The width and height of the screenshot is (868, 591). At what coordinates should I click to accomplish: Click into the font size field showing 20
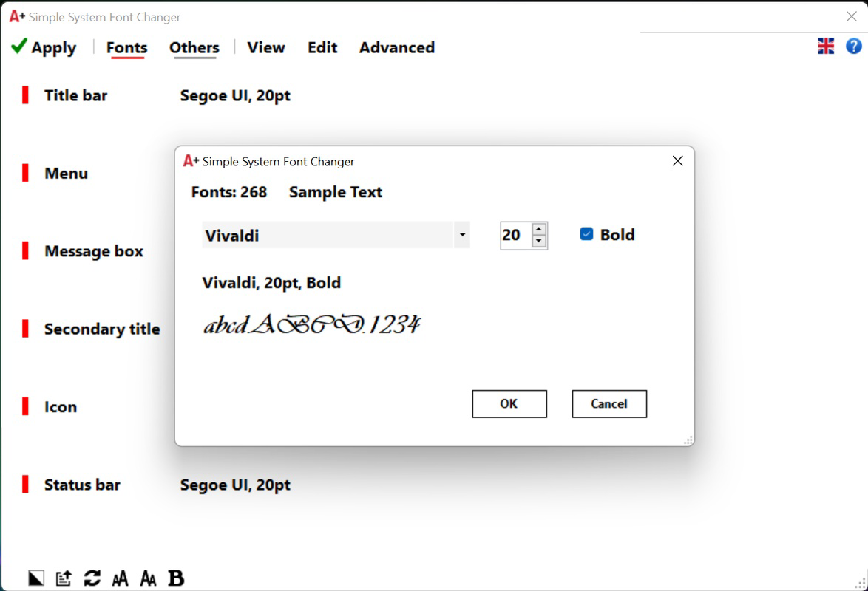(x=515, y=235)
